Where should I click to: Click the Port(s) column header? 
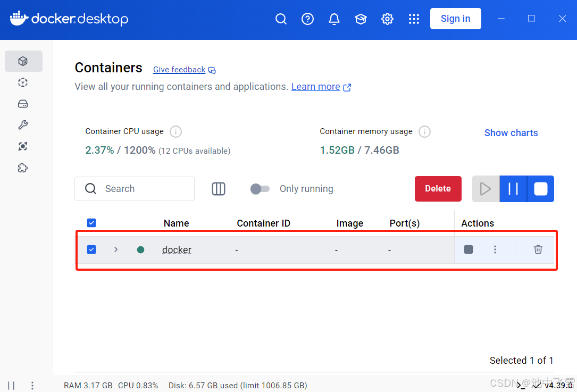404,223
